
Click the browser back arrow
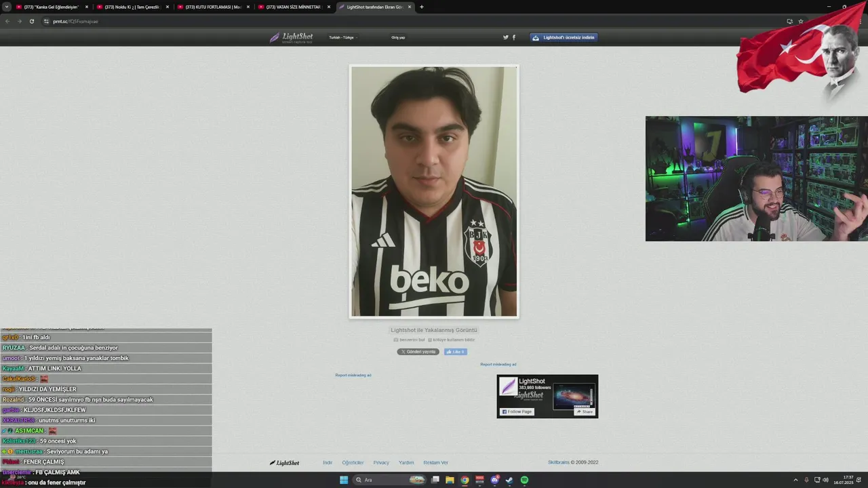[x=7, y=21]
